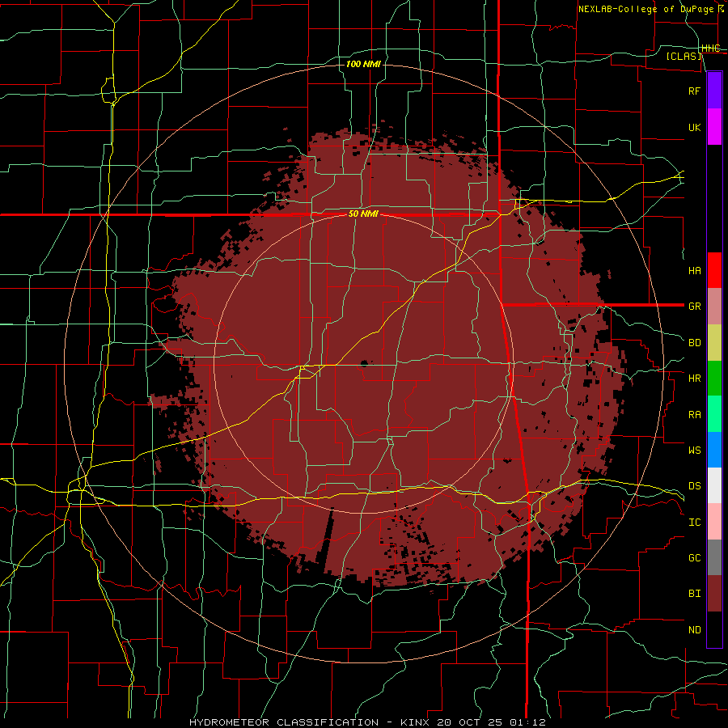Click the RA legend label
The height and width of the screenshot is (728, 728).
(x=694, y=415)
